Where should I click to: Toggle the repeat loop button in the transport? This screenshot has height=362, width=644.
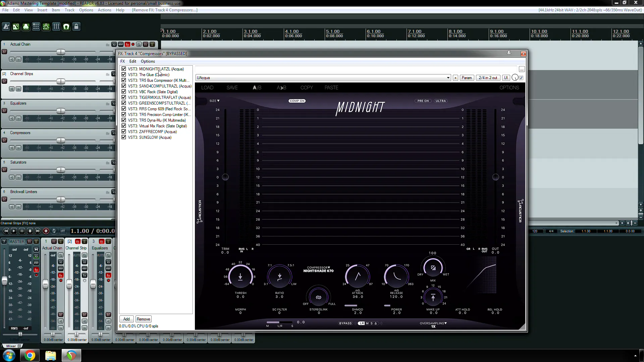point(54,231)
